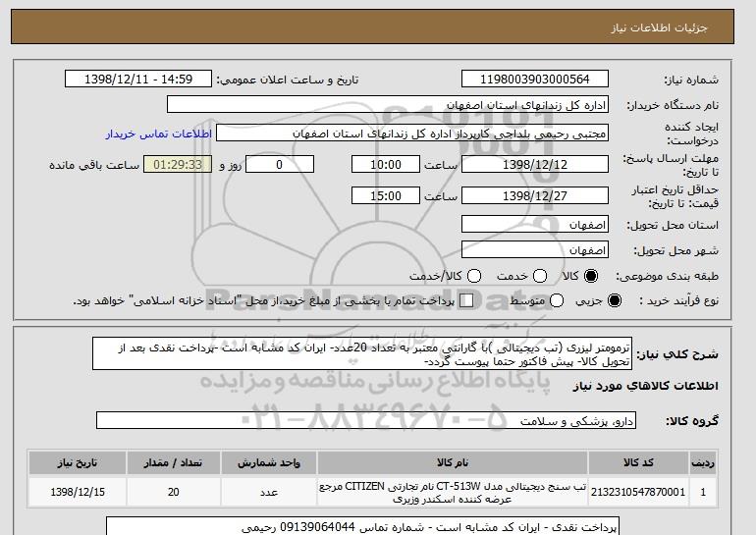Click the delivery province field اصفهان
This screenshot has height=535, width=756.
535,225
